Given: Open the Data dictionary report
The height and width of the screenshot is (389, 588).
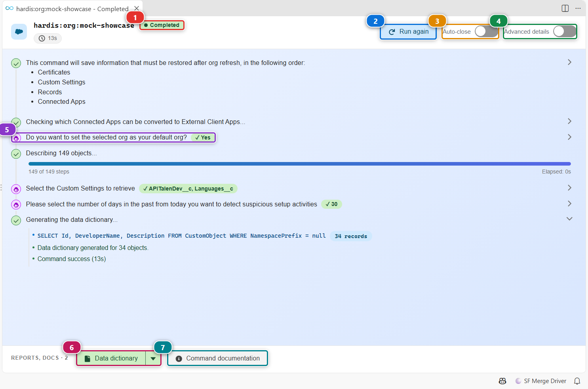Looking at the screenshot, I should pyautogui.click(x=111, y=358).
